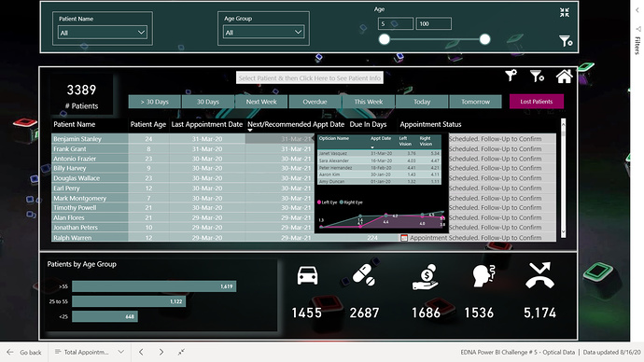Go to previous report page arrow
Screen dimensions: 644x362
[141, 352]
